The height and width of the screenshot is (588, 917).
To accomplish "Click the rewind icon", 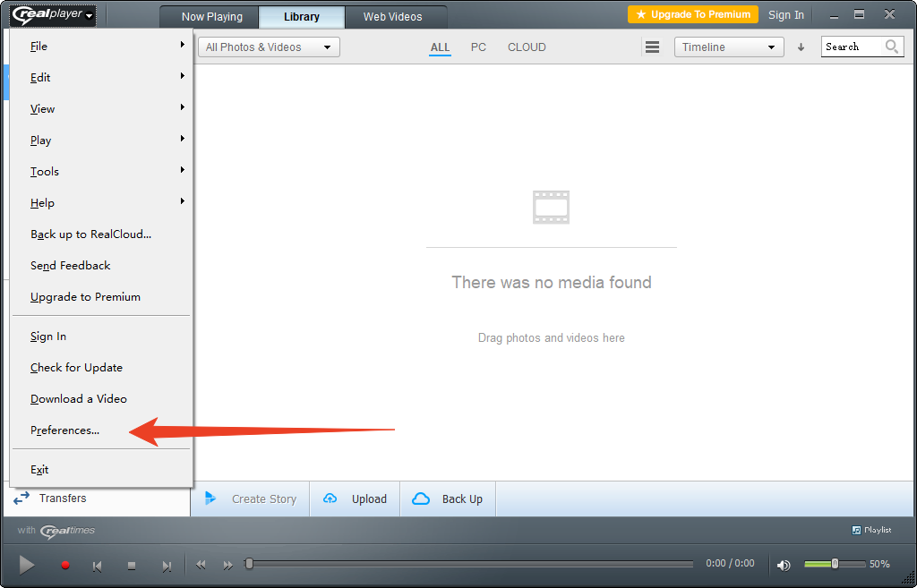I will [201, 565].
